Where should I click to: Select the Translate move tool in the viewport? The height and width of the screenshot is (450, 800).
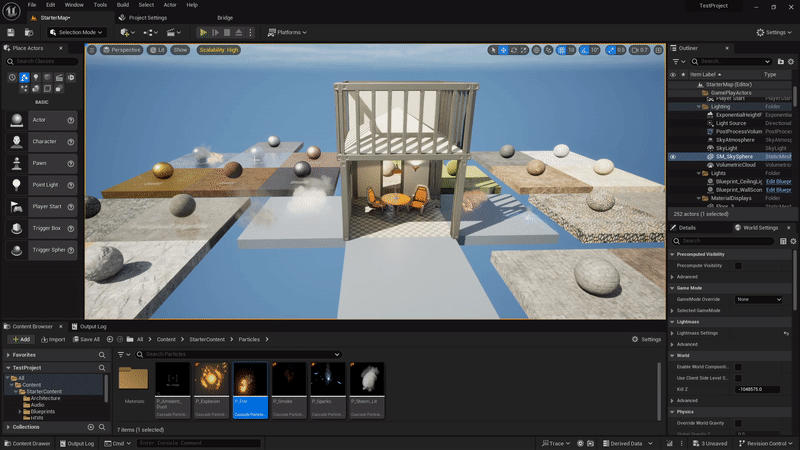click(503, 50)
